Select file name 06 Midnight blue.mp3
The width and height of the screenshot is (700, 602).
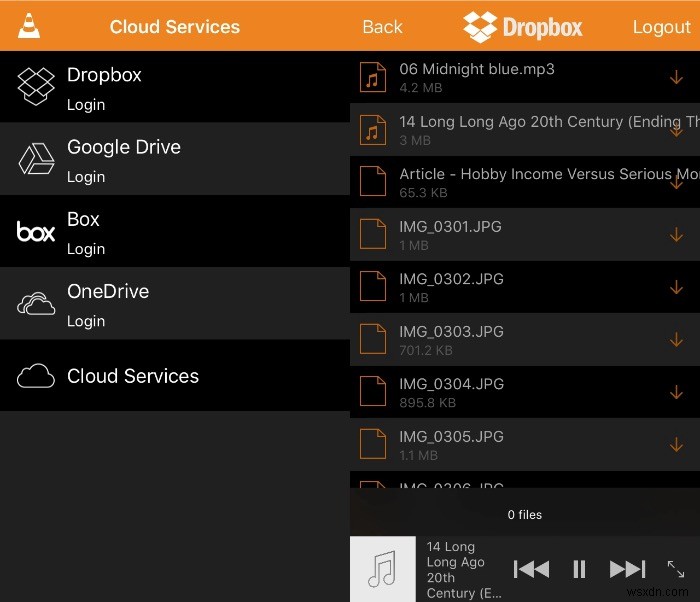click(x=477, y=69)
